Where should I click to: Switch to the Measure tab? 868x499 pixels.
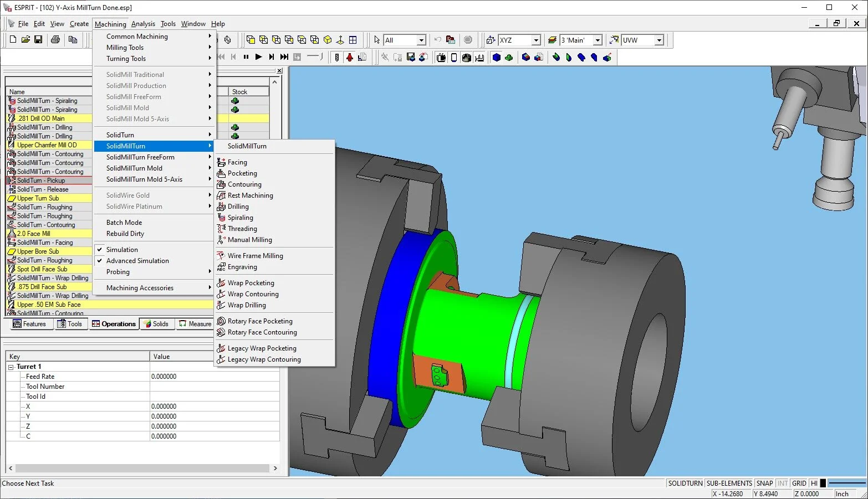coord(195,324)
